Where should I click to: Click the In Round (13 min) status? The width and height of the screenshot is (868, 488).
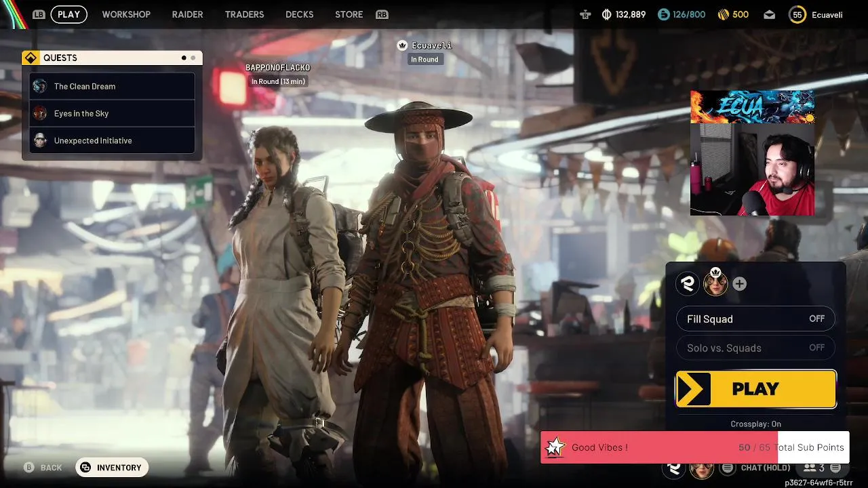(x=278, y=81)
